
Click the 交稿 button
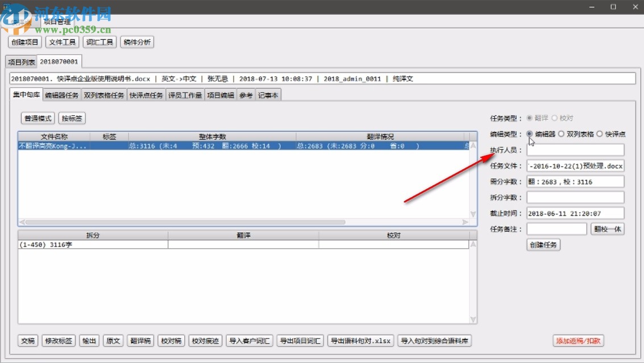(28, 341)
